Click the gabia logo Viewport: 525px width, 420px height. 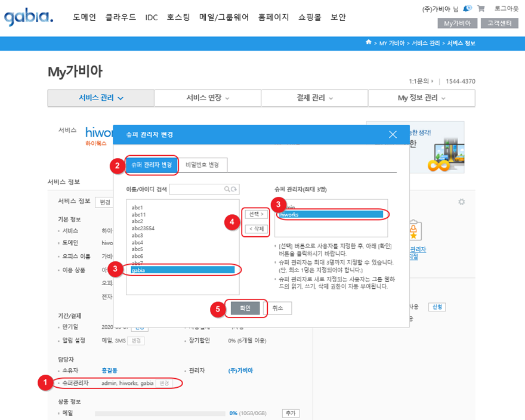point(29,18)
